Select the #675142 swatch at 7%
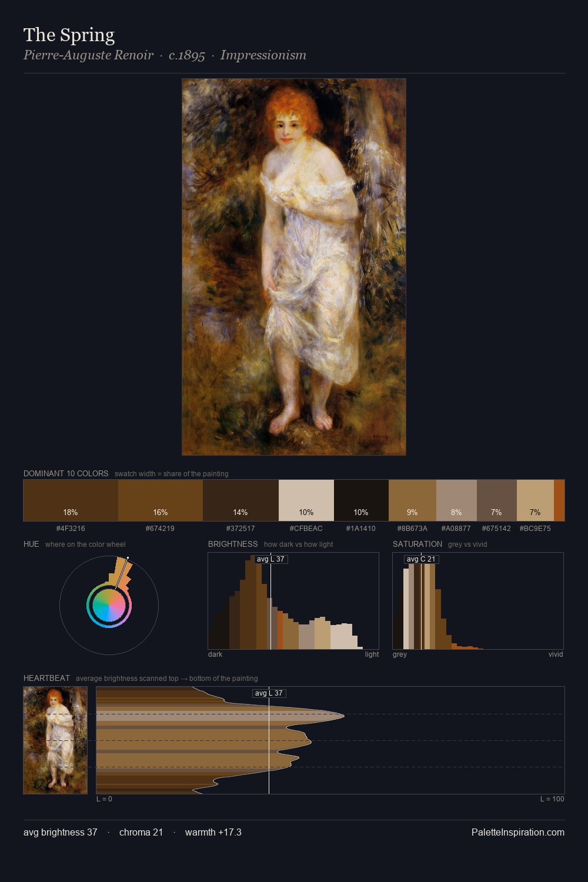 pos(497,500)
